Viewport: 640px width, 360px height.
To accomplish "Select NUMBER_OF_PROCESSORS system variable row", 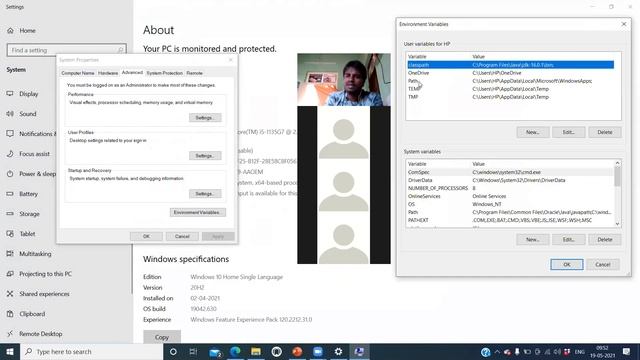I will tap(510, 188).
